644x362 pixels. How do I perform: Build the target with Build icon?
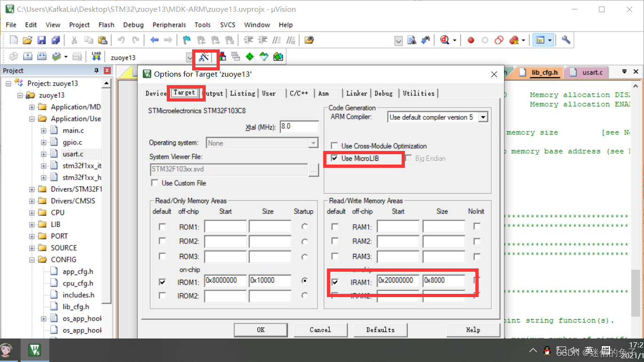(27, 57)
